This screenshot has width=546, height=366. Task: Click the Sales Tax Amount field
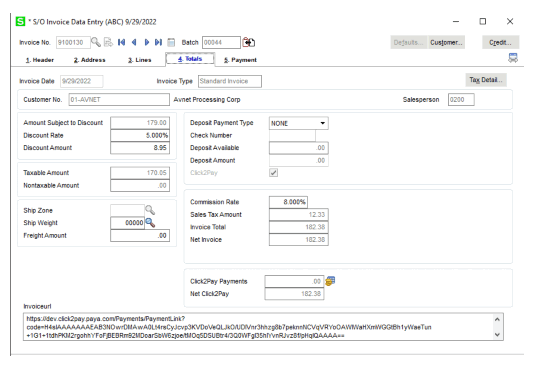pyautogui.click(x=299, y=215)
